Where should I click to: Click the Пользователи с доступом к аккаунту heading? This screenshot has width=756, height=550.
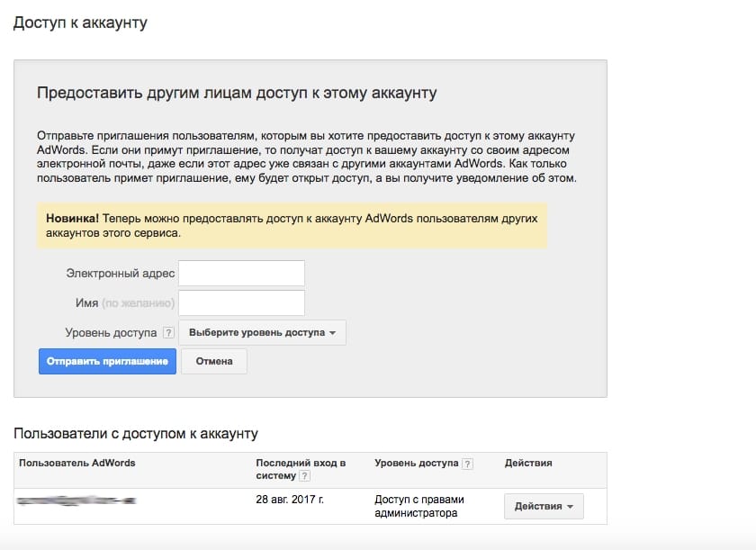[x=136, y=434]
